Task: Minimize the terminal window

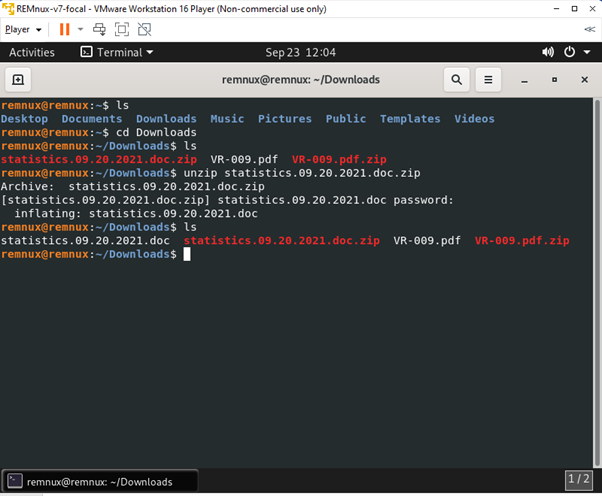Action: click(x=524, y=80)
